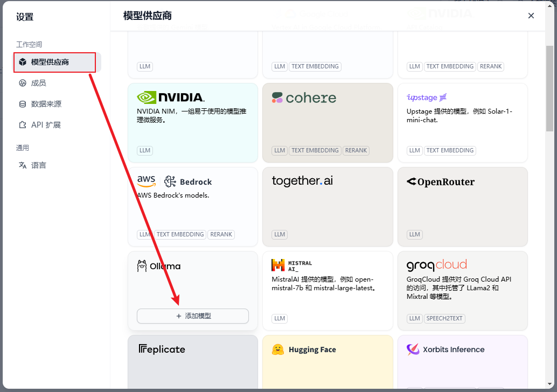
Task: Close the settings dialog with the X icon
Action: (531, 16)
